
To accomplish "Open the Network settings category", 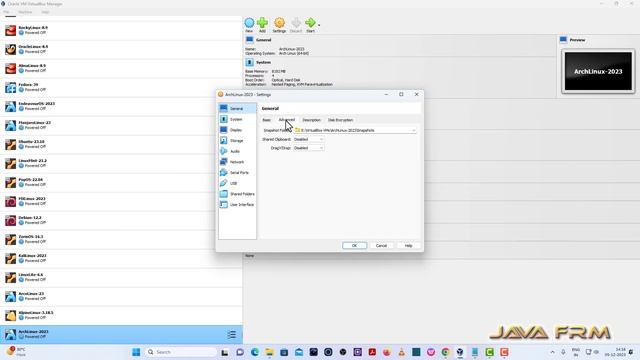I will pos(237,162).
